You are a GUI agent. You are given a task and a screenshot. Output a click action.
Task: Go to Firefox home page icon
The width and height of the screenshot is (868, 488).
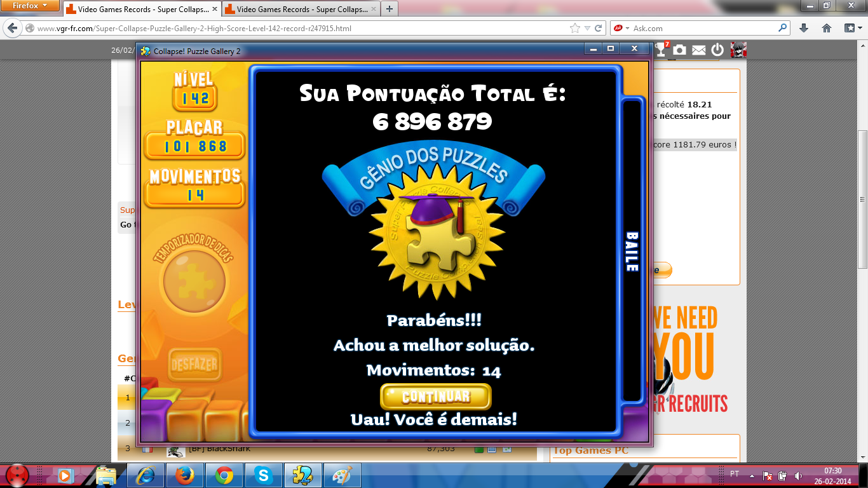click(x=827, y=28)
